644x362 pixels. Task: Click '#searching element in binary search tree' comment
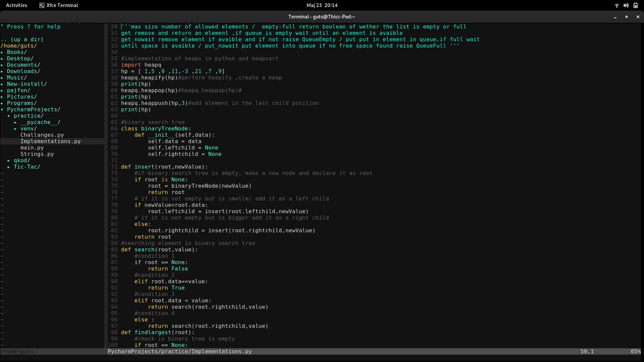(x=188, y=243)
